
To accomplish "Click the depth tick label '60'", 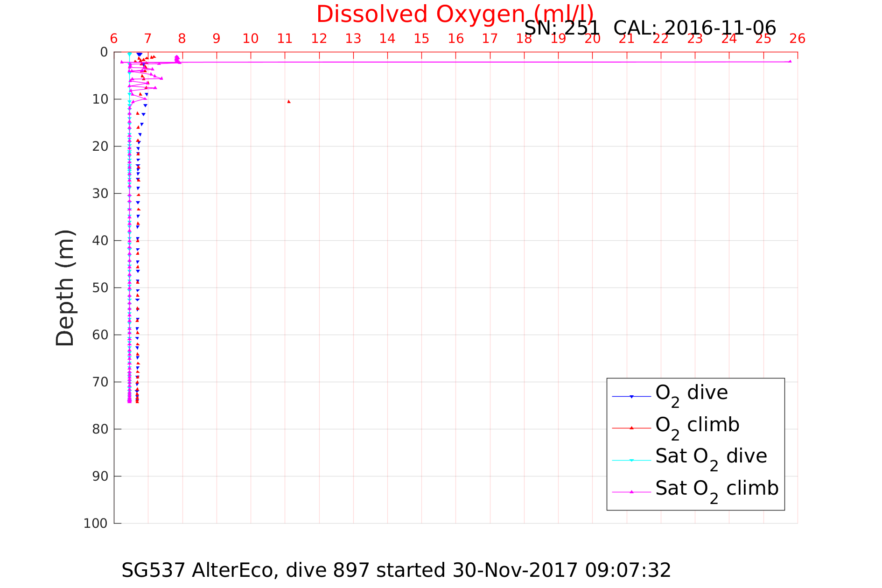I will 100,335.
